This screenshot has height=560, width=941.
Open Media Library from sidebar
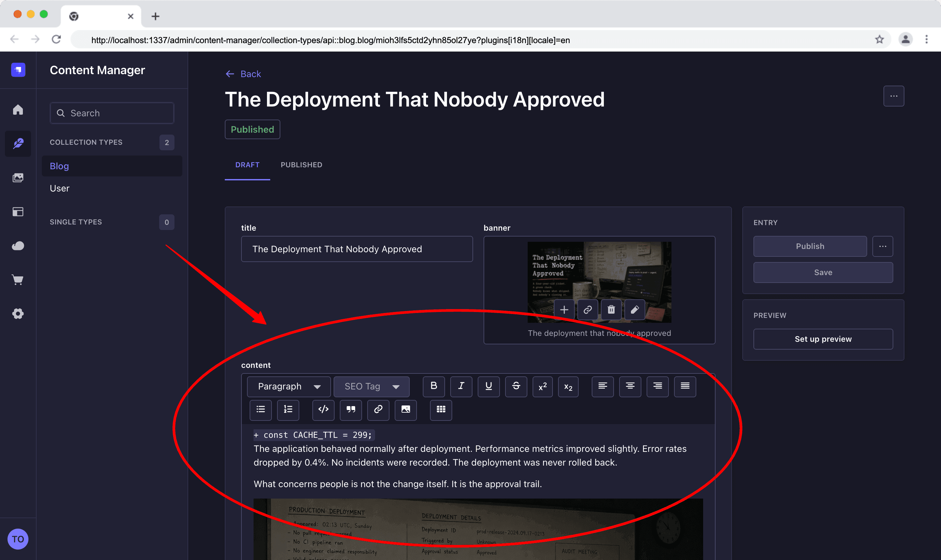[18, 177]
